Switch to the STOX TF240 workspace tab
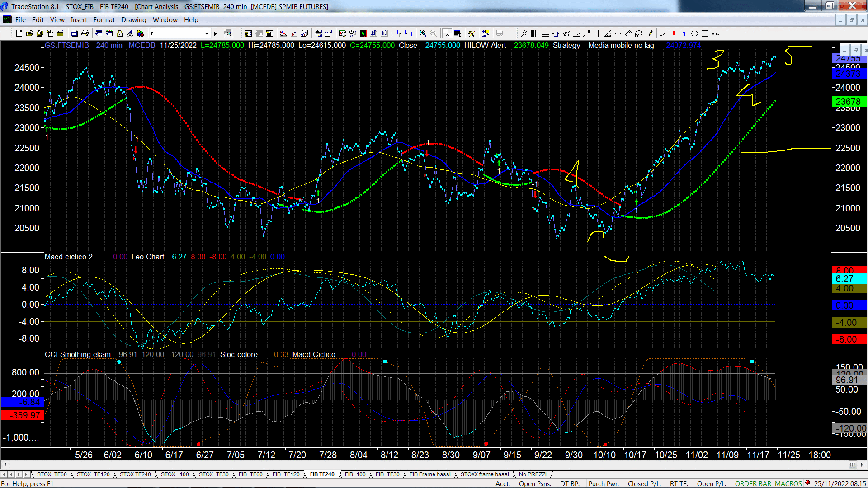The width and height of the screenshot is (868, 488). (135, 474)
